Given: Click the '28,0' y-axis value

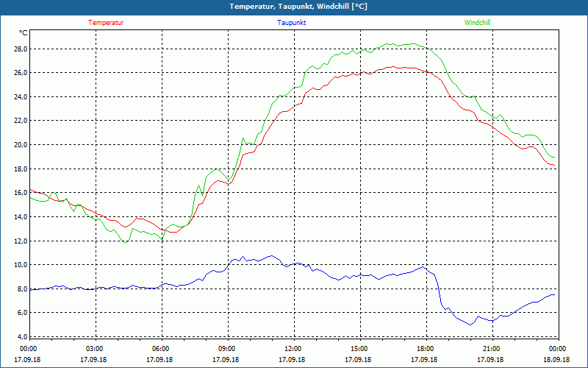Looking at the screenshot, I should 21,49.
